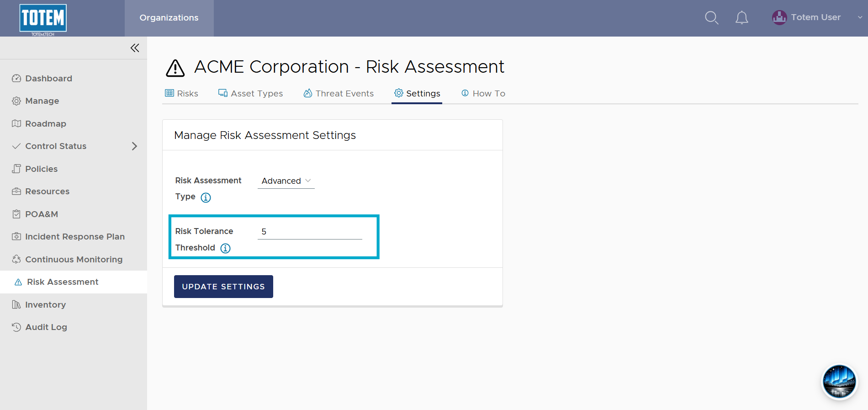868x410 pixels.
Task: Click the info icon beside Risk Tolerance Threshold
Action: pos(226,248)
